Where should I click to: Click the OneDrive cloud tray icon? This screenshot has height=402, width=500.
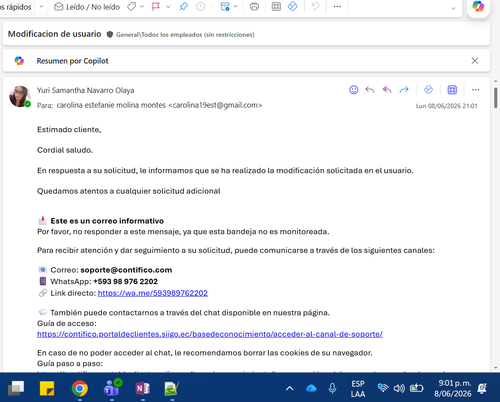pyautogui.click(x=311, y=388)
